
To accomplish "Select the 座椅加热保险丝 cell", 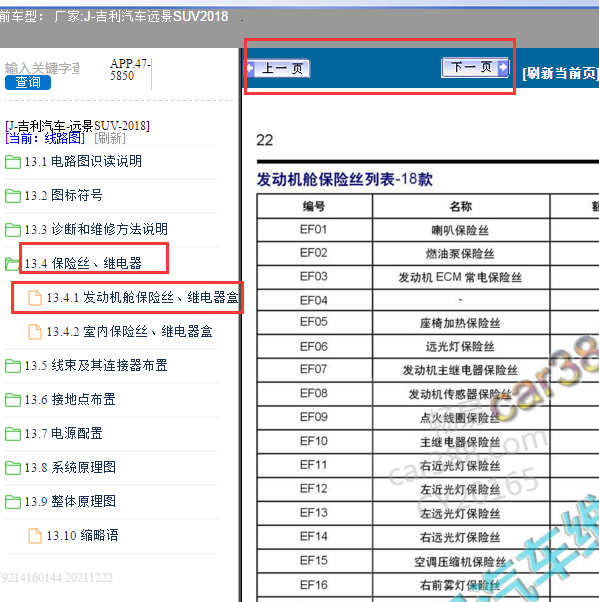I will click(x=460, y=323).
